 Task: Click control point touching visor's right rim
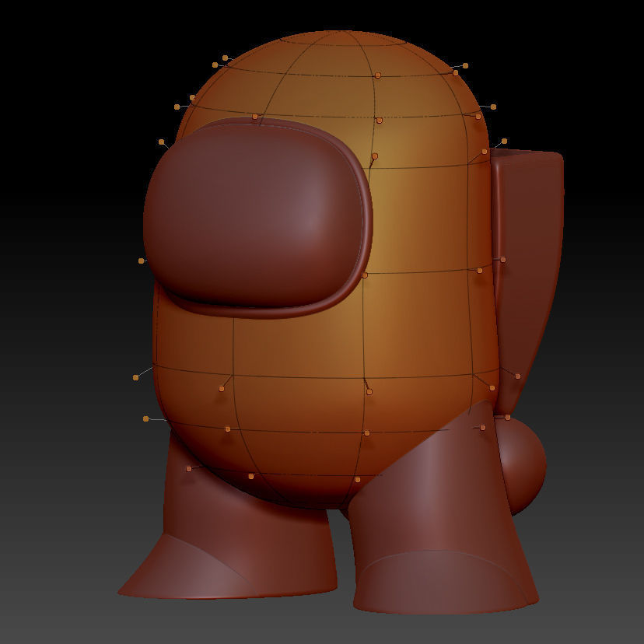[364, 275]
